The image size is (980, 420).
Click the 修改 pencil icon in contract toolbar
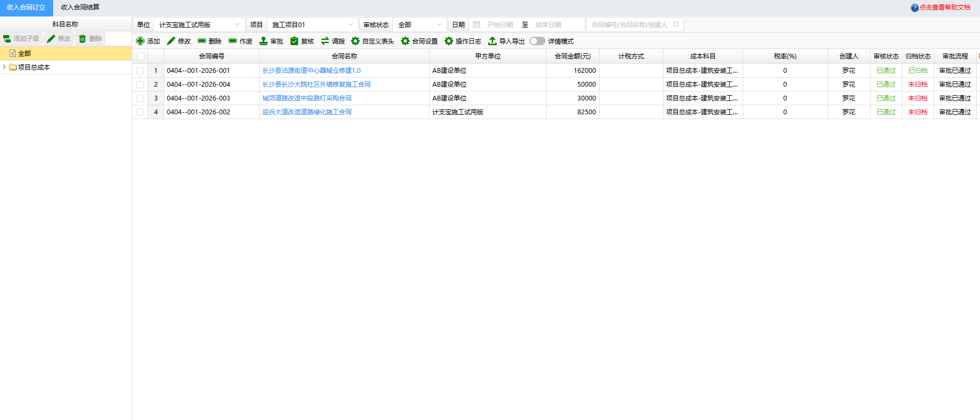click(171, 41)
